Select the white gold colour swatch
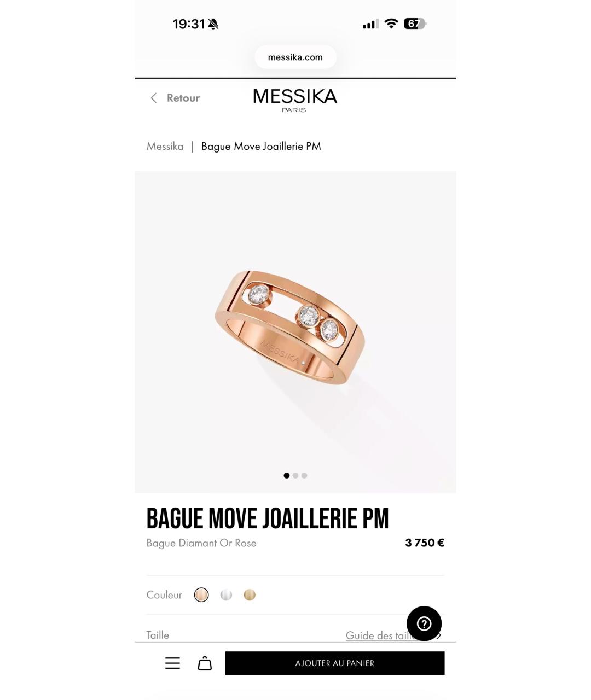 226,595
